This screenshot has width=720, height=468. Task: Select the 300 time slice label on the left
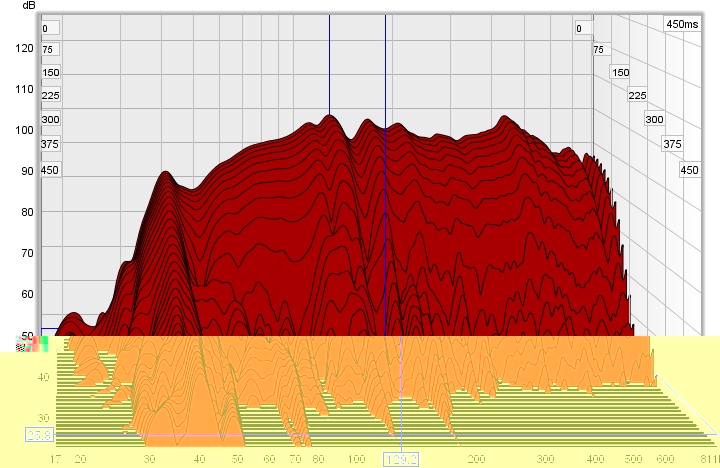pyautogui.click(x=50, y=120)
